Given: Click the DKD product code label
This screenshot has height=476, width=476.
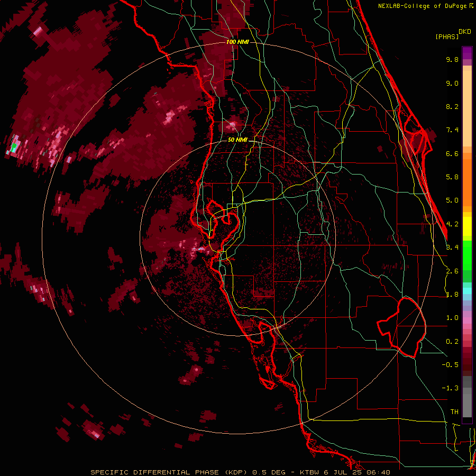Looking at the screenshot, I should pyautogui.click(x=465, y=32).
